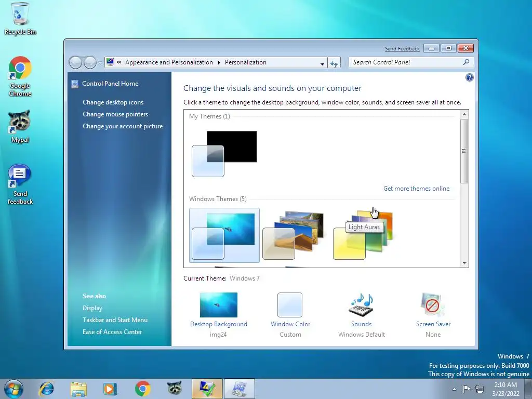
Task: Click the theme list scrollbar thumb
Action: [x=464, y=151]
